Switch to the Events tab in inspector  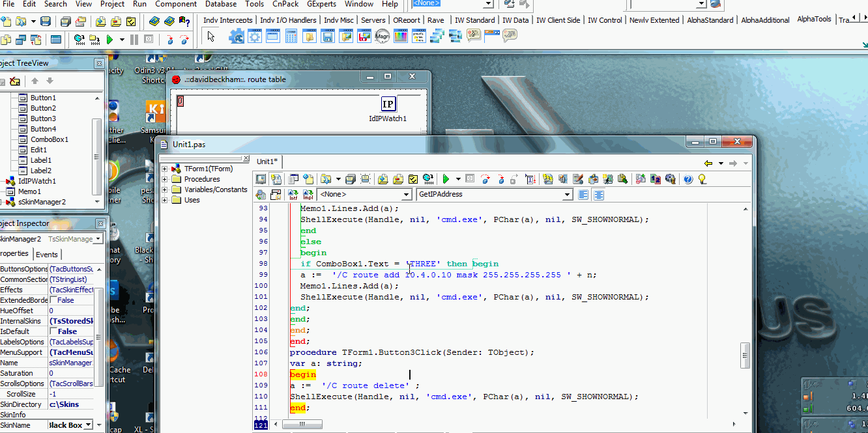click(46, 255)
